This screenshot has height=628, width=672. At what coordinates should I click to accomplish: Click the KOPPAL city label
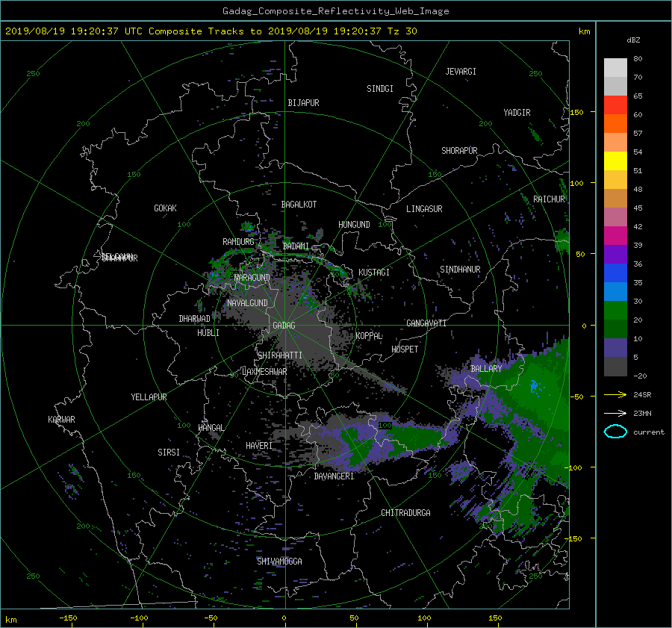[x=369, y=336]
